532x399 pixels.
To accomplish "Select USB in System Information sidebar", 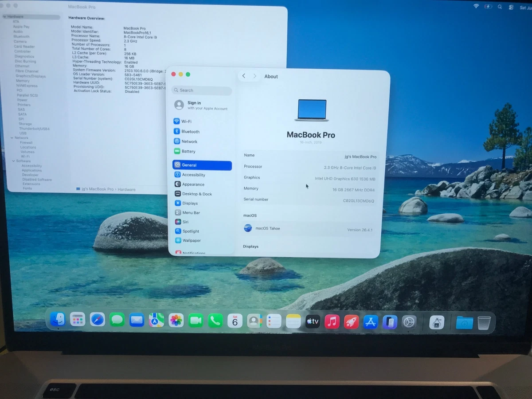I will tap(23, 133).
